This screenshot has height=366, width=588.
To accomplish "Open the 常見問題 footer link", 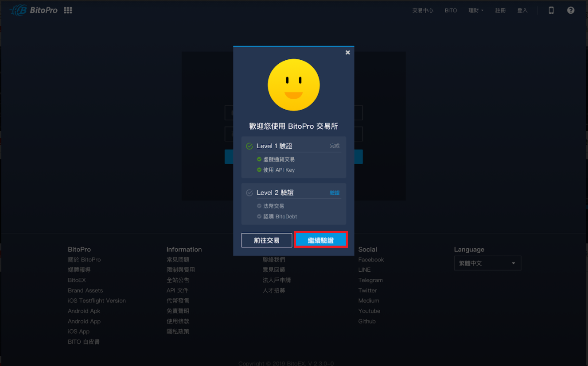I will [178, 260].
